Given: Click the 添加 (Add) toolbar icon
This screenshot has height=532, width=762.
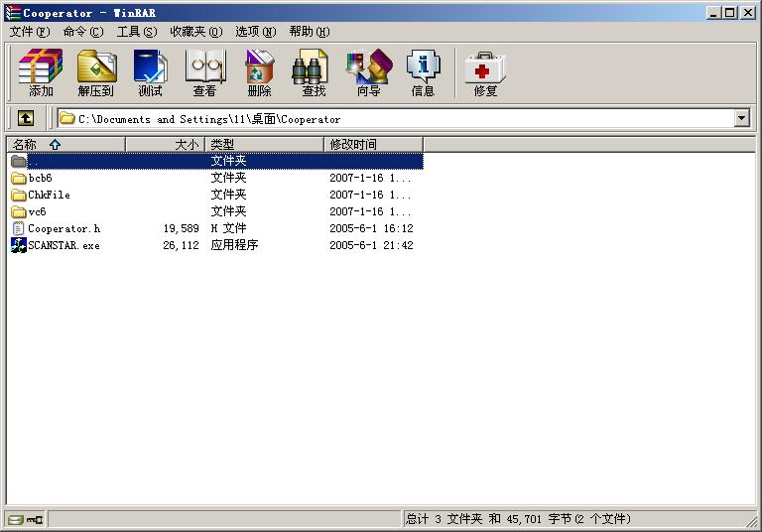Looking at the screenshot, I should tap(41, 66).
